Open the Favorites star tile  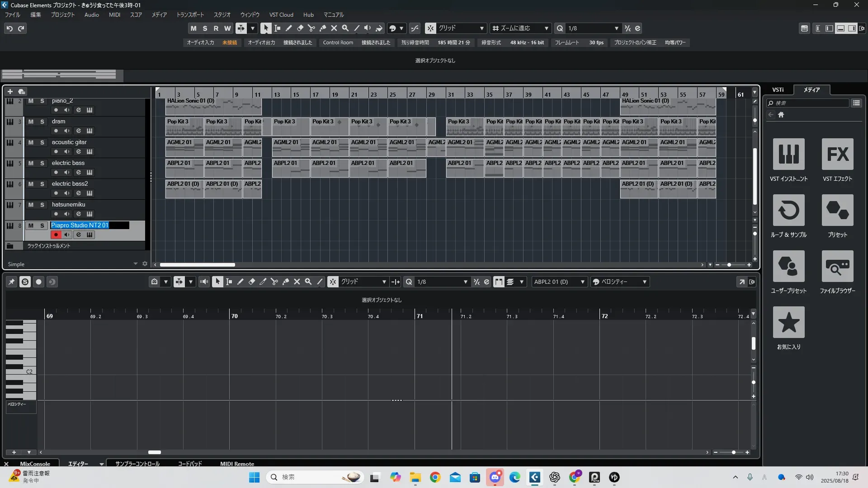pos(788,323)
